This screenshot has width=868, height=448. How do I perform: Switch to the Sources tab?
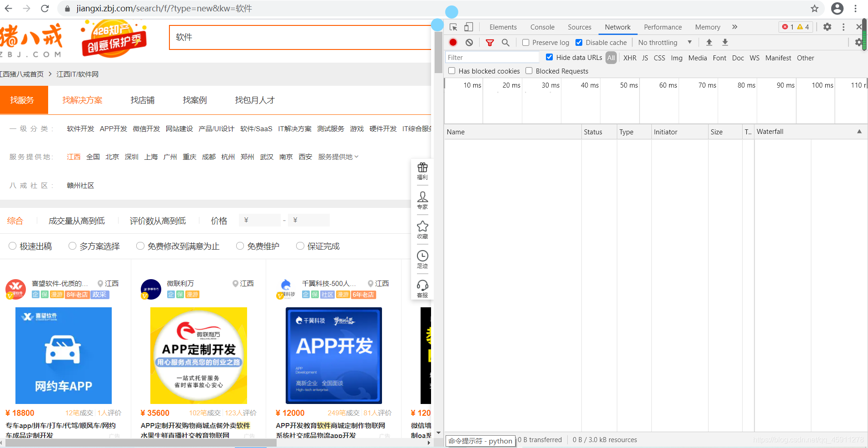(580, 27)
